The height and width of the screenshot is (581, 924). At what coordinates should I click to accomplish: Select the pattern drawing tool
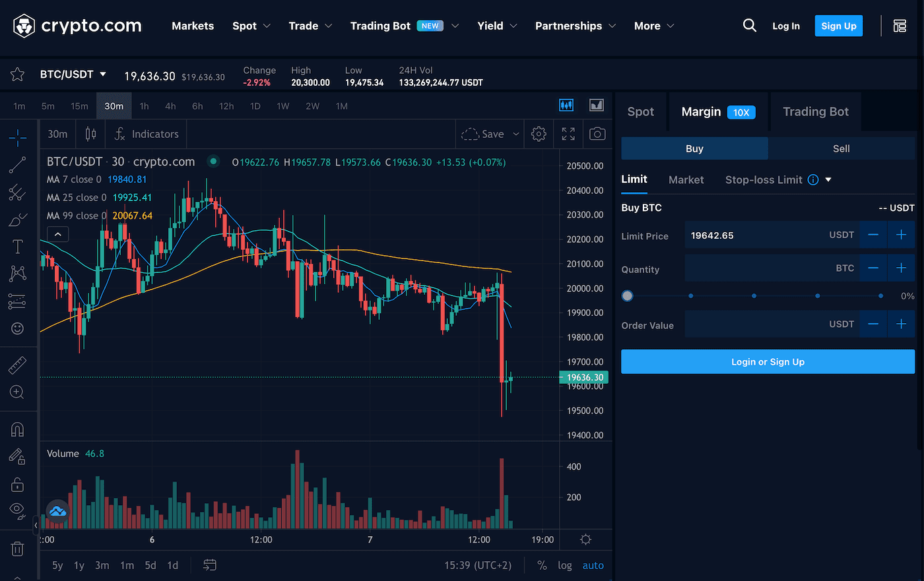(x=18, y=274)
